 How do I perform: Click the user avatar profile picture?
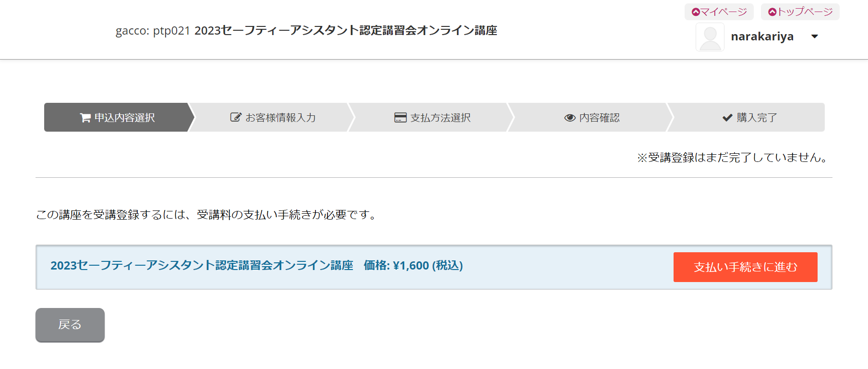click(x=710, y=37)
